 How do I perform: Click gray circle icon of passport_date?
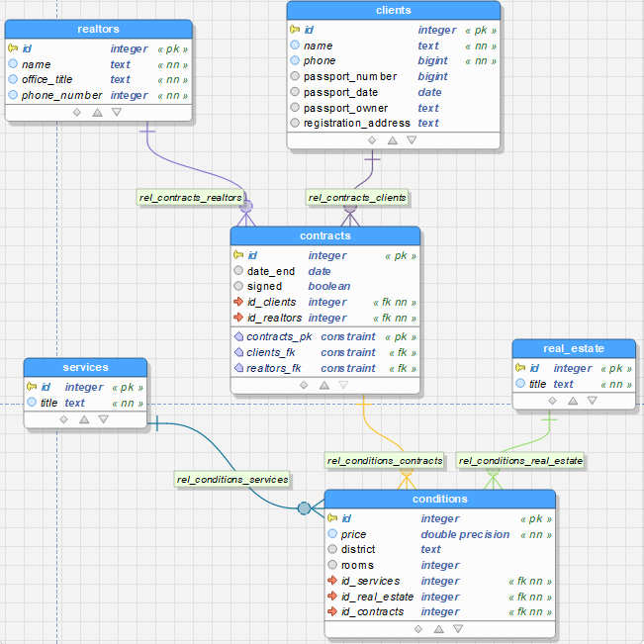[295, 92]
